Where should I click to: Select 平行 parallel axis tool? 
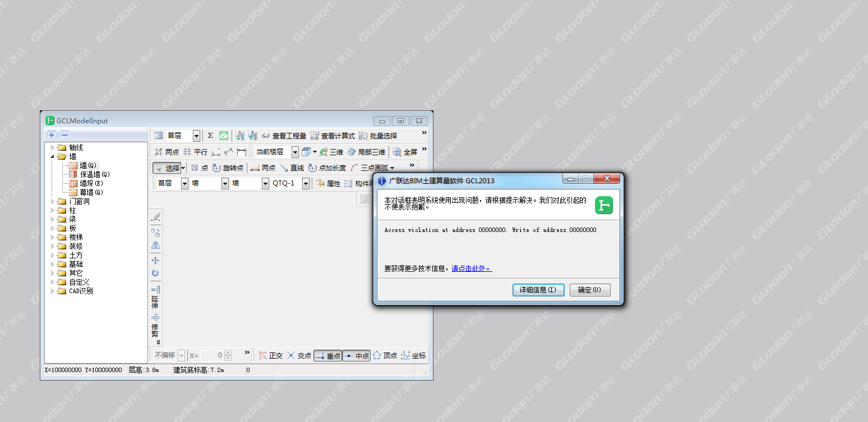coord(195,152)
